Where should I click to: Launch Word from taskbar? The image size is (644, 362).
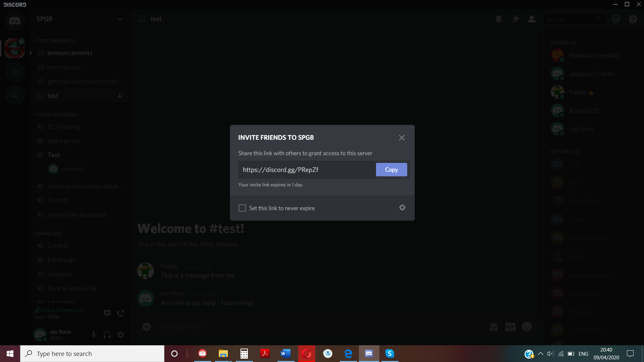click(285, 354)
